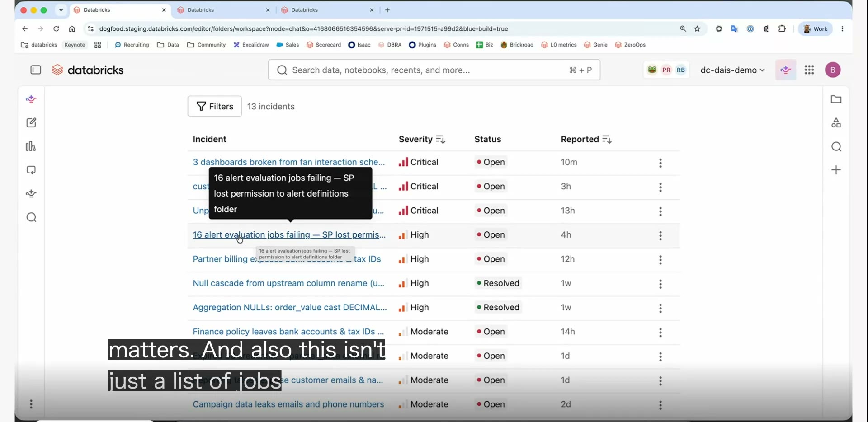Click the Critical severity in the 3h row
Screen dimensions: 868x422
419,187
